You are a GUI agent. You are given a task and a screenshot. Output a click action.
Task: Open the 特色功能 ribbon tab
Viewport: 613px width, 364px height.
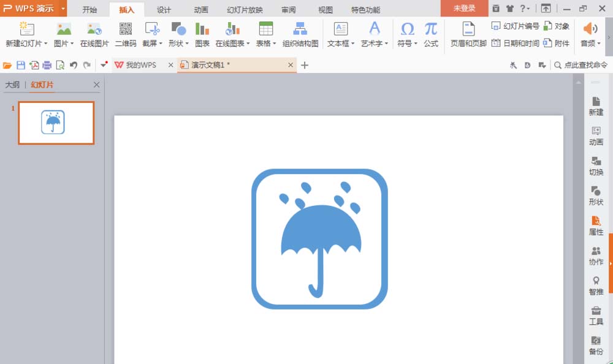365,10
